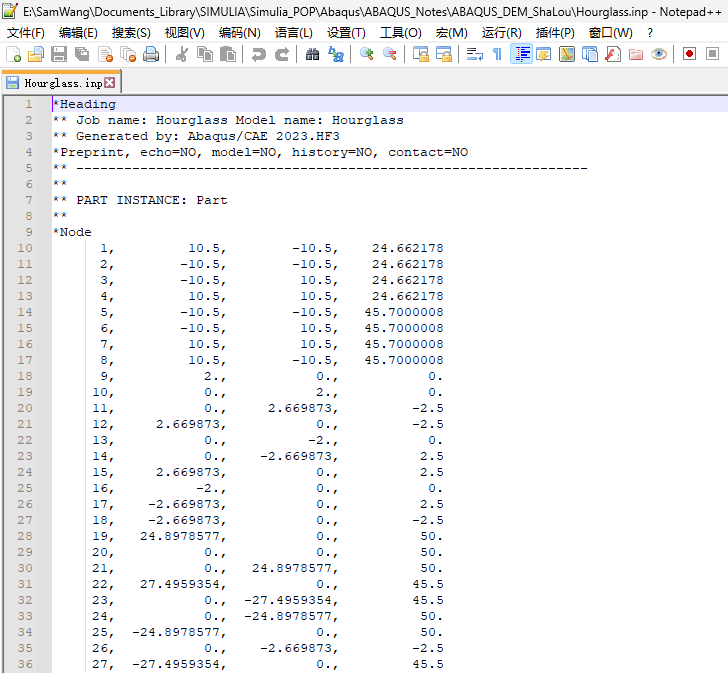
Task: Open Find with the binoculars icon
Action: pyautogui.click(x=312, y=54)
